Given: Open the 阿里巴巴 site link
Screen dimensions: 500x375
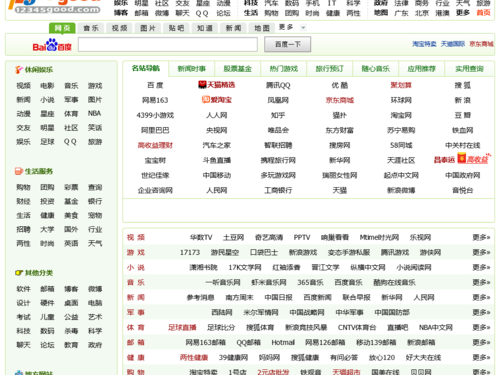Looking at the screenshot, I should 155,130.
